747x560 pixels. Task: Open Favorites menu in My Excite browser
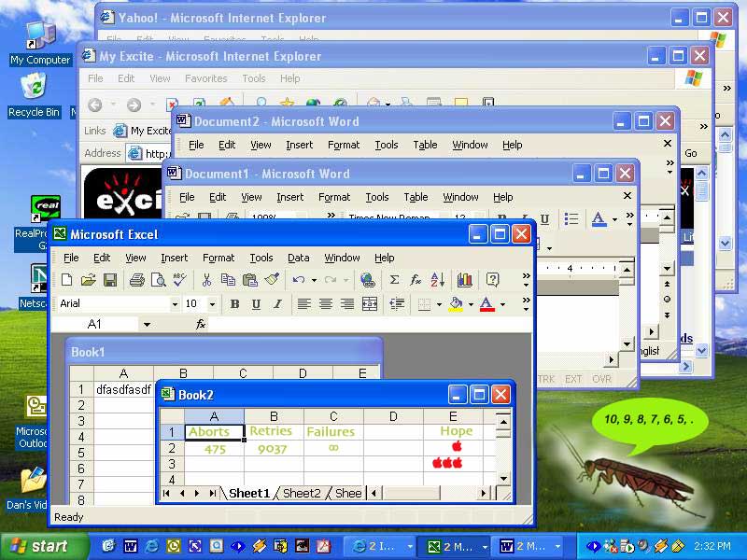click(205, 78)
